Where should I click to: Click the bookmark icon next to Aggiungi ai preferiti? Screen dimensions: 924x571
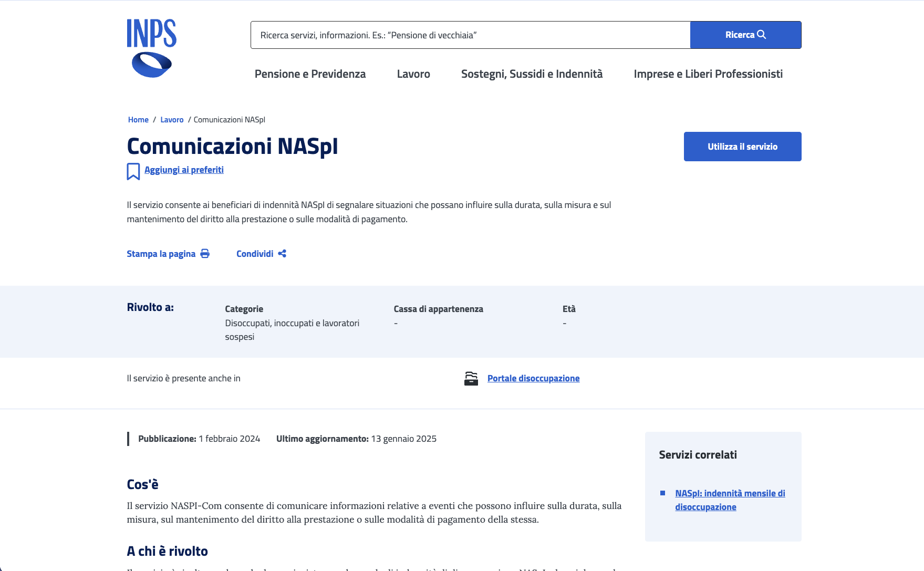pyautogui.click(x=133, y=171)
